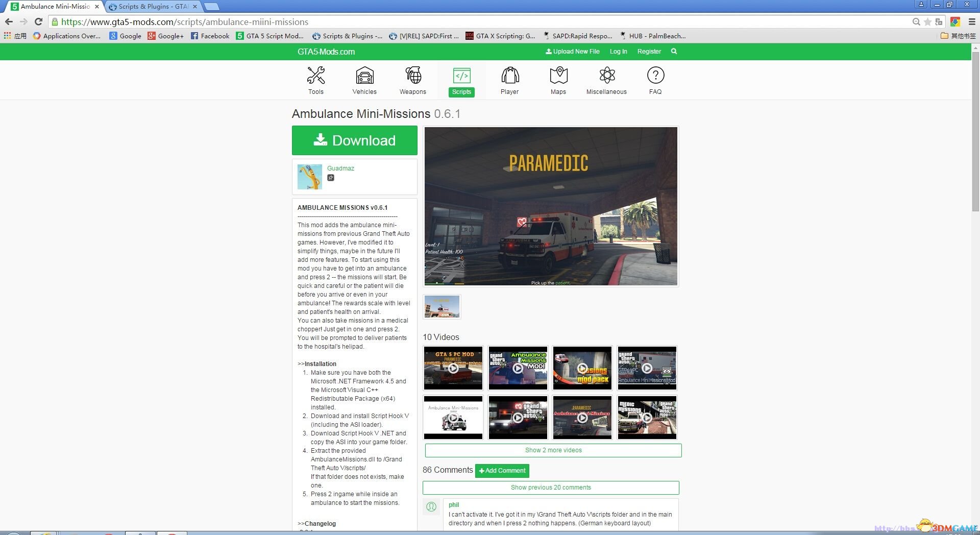The height and width of the screenshot is (535, 980).
Task: Open the FAQ question mark icon
Action: coord(655,76)
